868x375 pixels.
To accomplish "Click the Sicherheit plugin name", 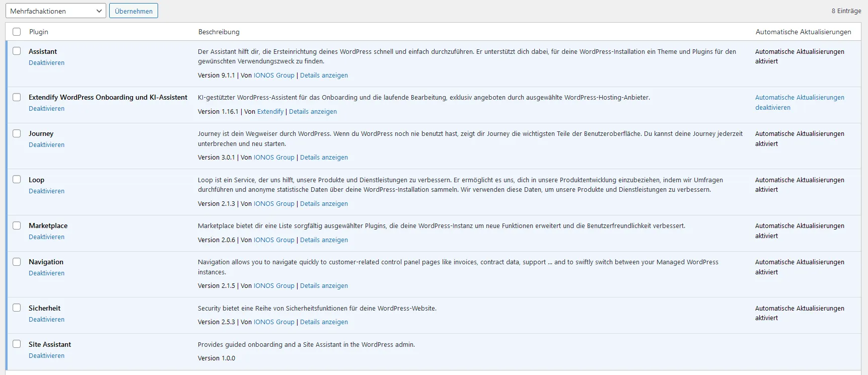I will point(44,309).
